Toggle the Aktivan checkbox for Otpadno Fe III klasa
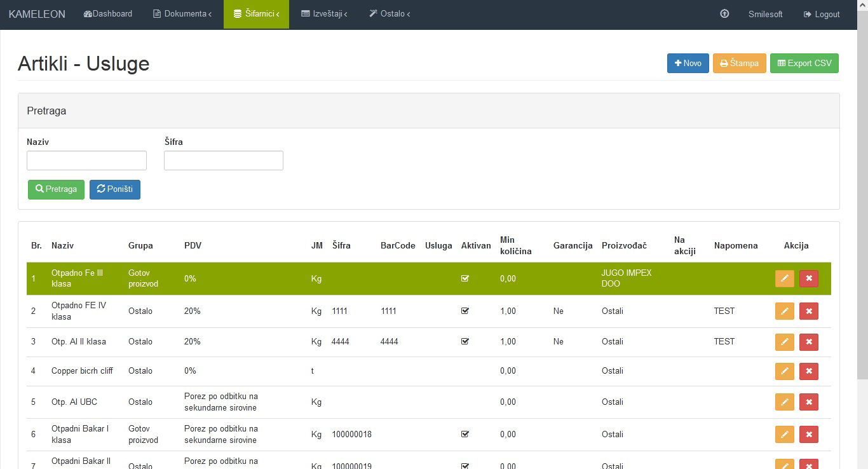The image size is (868, 469). [465, 278]
